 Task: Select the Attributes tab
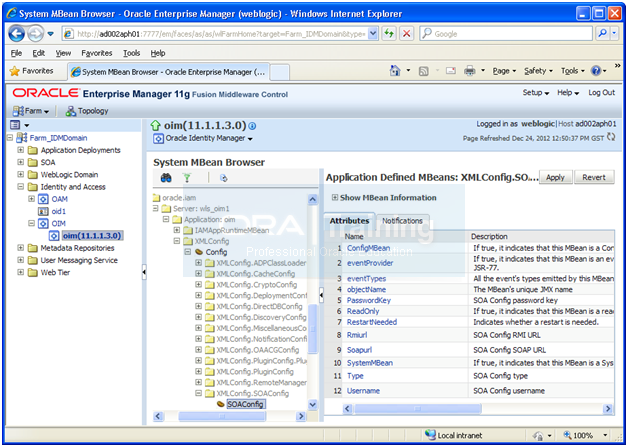click(349, 221)
